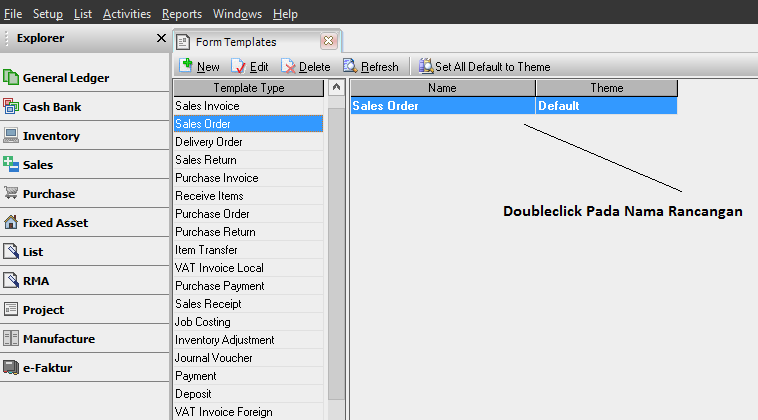Image resolution: width=758 pixels, height=420 pixels.
Task: Click the Form Templates tab document icon
Action: pos(183,42)
